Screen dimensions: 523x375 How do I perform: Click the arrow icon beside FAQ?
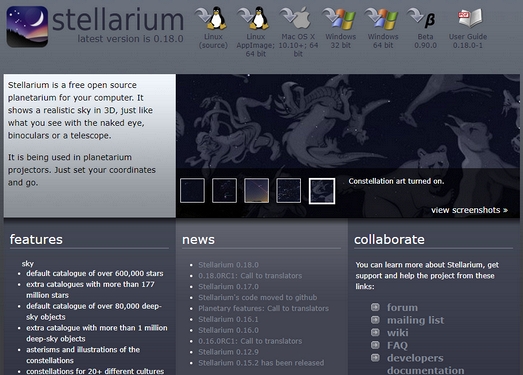[x=375, y=345]
